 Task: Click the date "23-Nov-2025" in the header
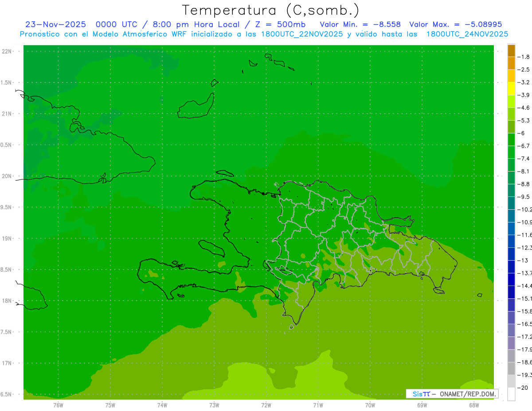click(55, 24)
